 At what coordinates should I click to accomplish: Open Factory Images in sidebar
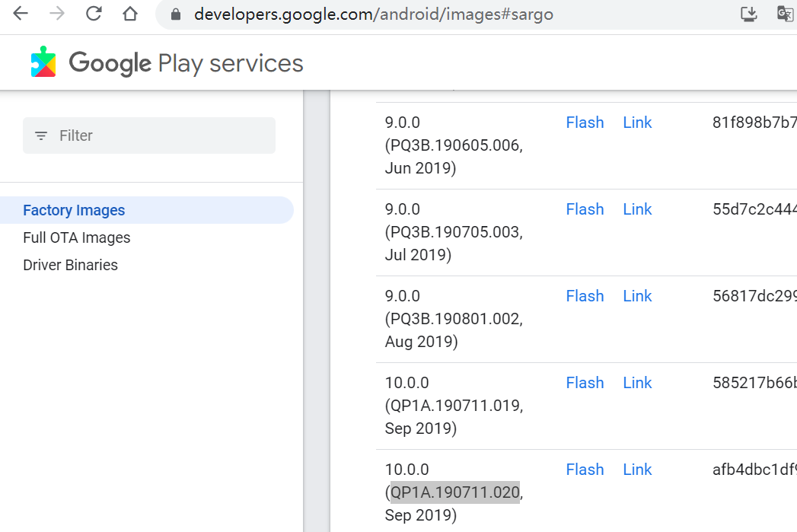74,210
